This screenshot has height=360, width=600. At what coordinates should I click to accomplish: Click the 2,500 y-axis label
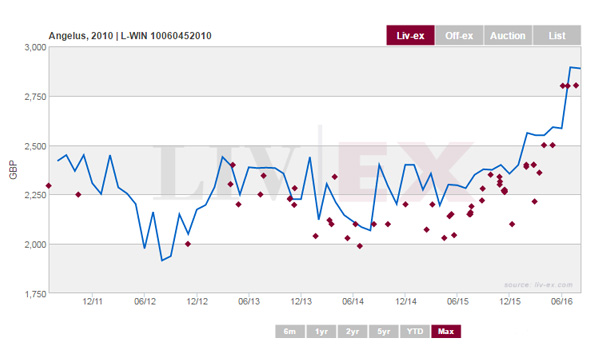(35, 146)
